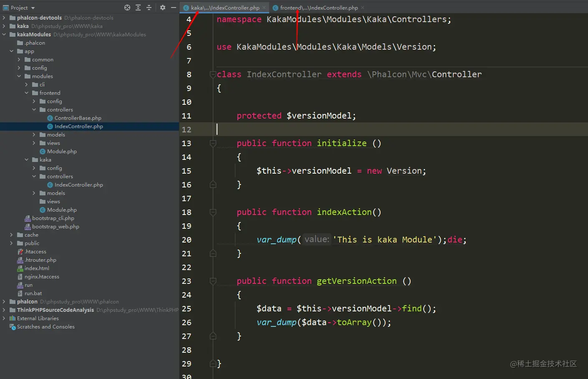Collapse the modules folder
Screen dimensions: 588x379
19,76
